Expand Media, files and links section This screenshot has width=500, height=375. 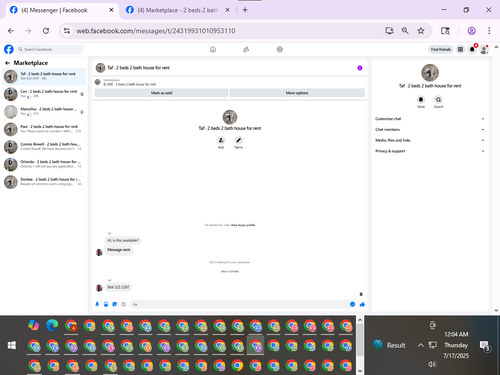[430, 140]
